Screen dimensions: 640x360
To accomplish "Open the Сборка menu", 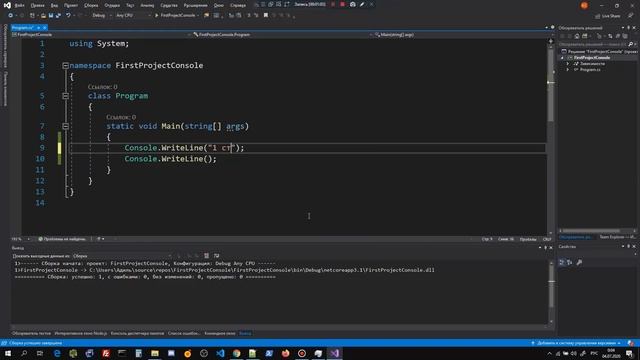I will pos(91,5).
